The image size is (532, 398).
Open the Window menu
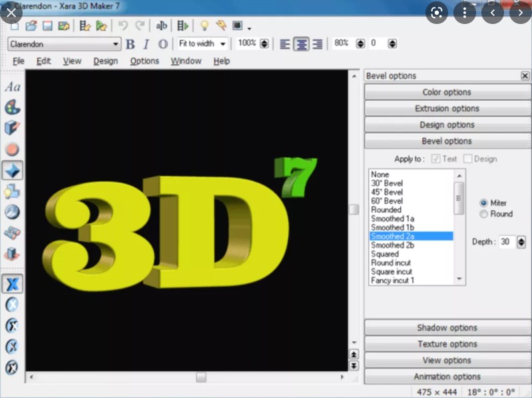point(186,61)
